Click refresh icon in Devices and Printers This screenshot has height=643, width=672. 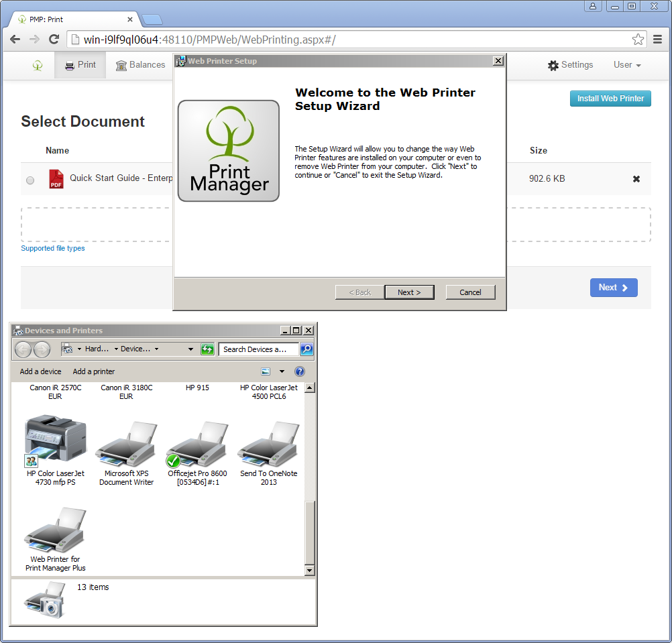(x=207, y=349)
